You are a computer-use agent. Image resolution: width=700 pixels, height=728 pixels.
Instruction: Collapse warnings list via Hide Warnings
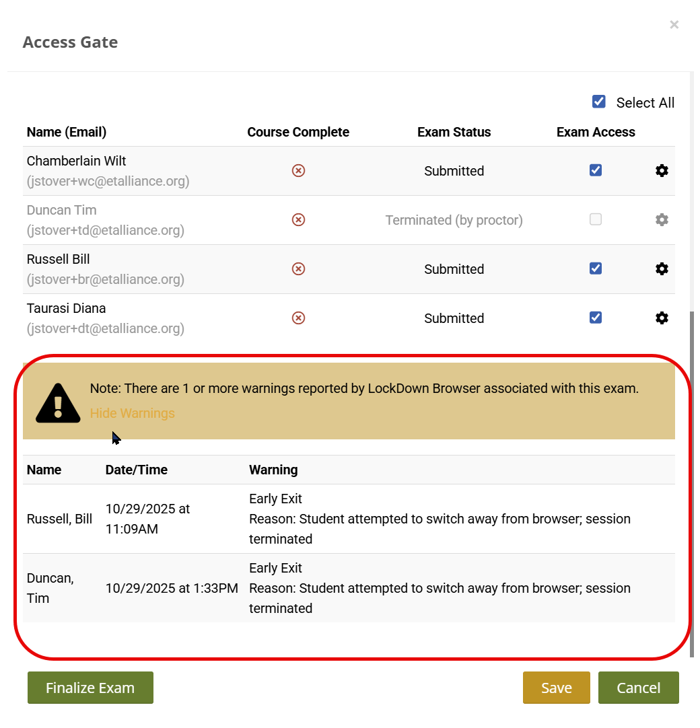click(133, 413)
